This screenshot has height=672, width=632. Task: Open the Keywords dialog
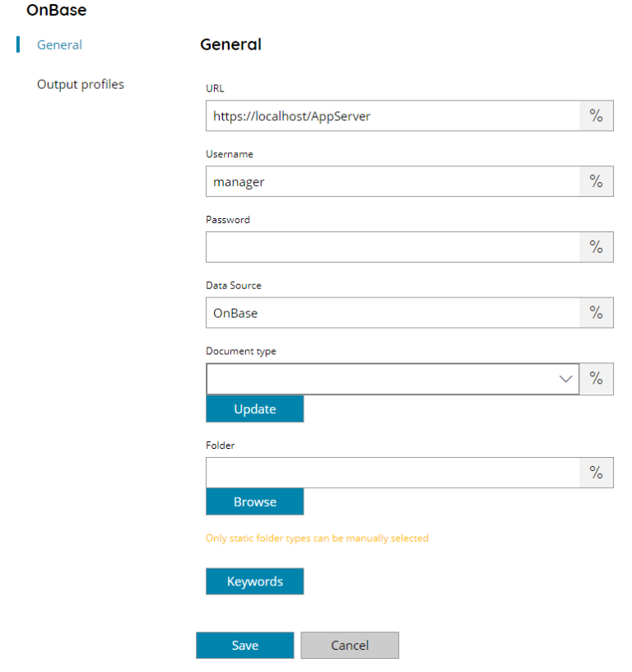(x=254, y=581)
